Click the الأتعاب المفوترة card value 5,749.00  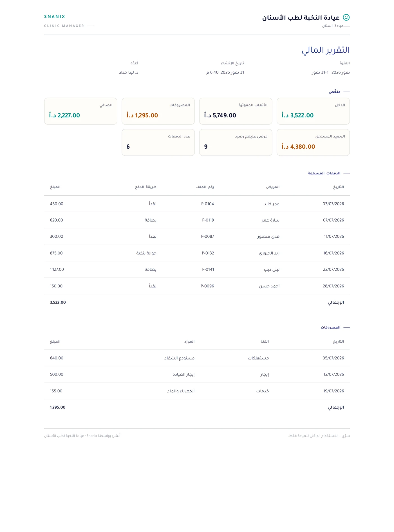(220, 115)
